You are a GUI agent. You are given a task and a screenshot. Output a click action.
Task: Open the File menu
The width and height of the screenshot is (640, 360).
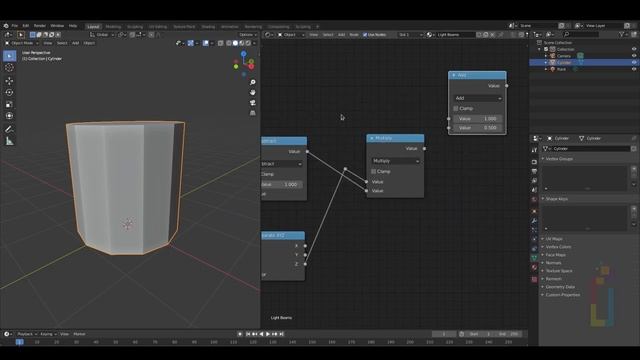(x=15, y=26)
